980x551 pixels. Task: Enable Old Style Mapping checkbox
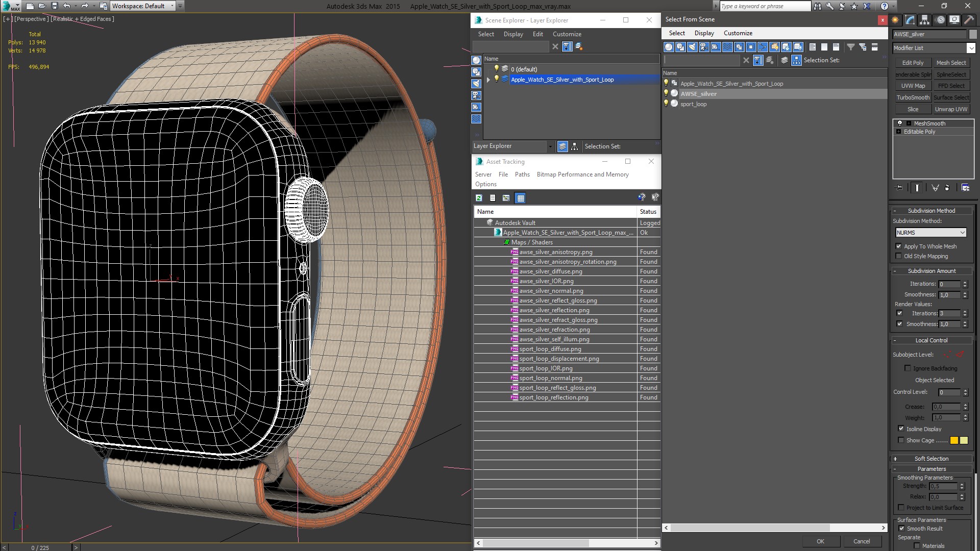coord(899,256)
